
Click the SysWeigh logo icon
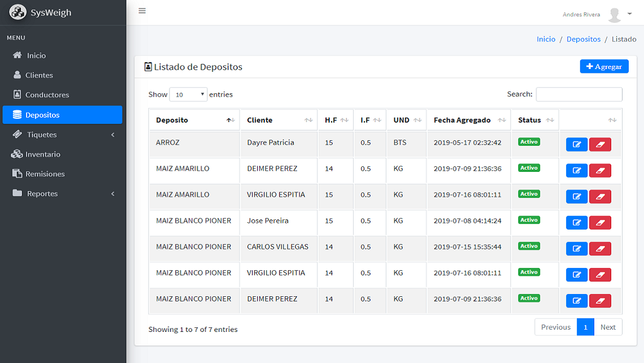coord(18,12)
